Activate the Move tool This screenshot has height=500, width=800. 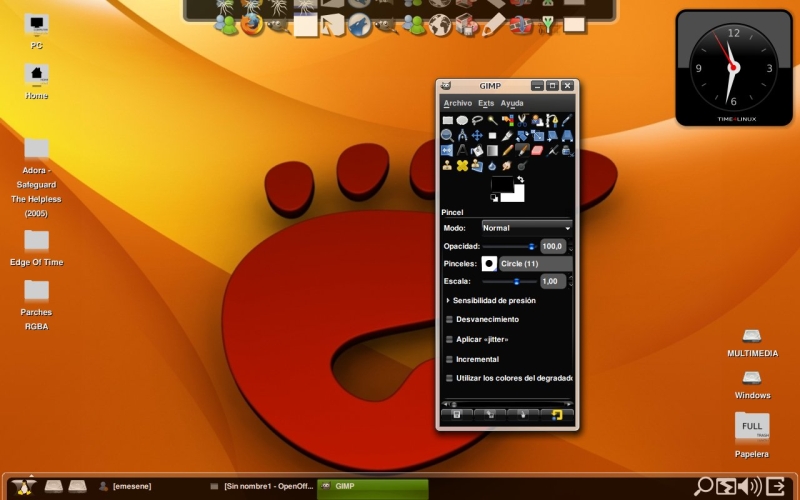(477, 136)
